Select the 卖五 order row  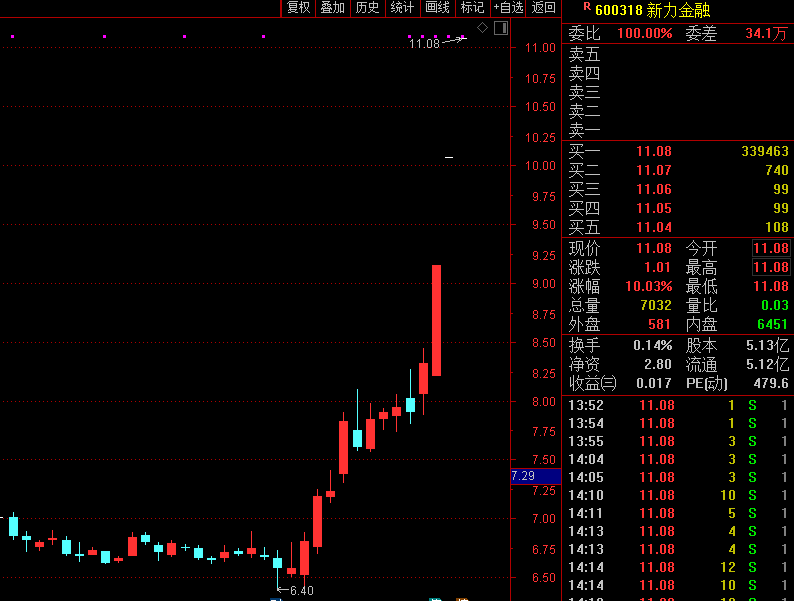click(678, 54)
